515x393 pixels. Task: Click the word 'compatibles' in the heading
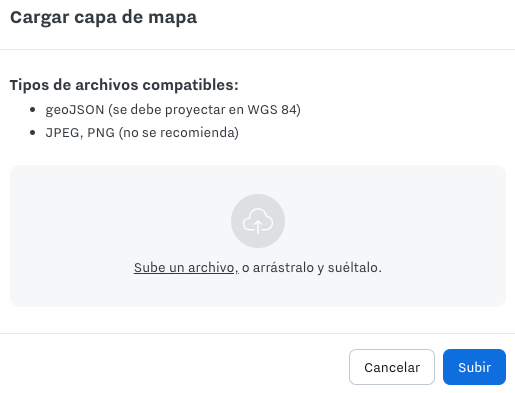coord(191,85)
